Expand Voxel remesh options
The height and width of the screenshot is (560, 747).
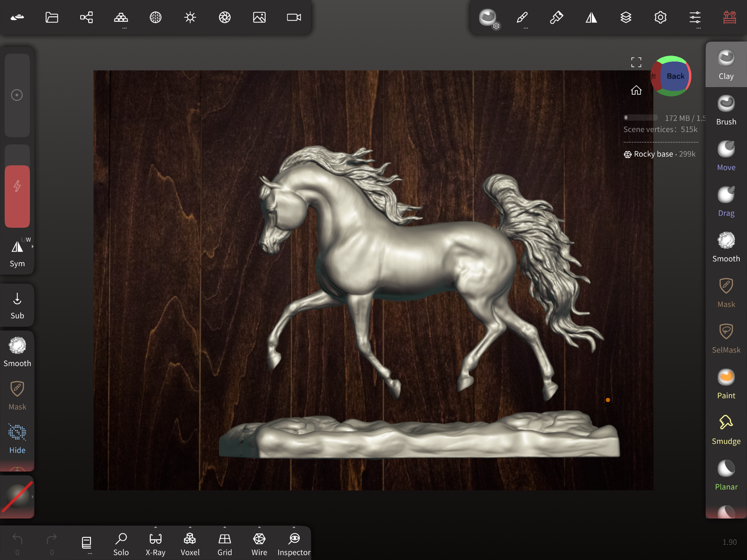click(190, 528)
